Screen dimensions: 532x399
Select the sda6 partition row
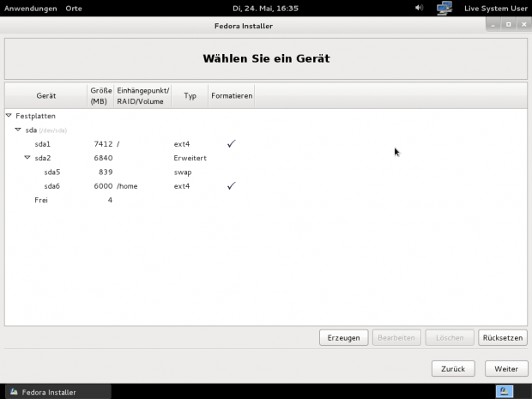266,186
